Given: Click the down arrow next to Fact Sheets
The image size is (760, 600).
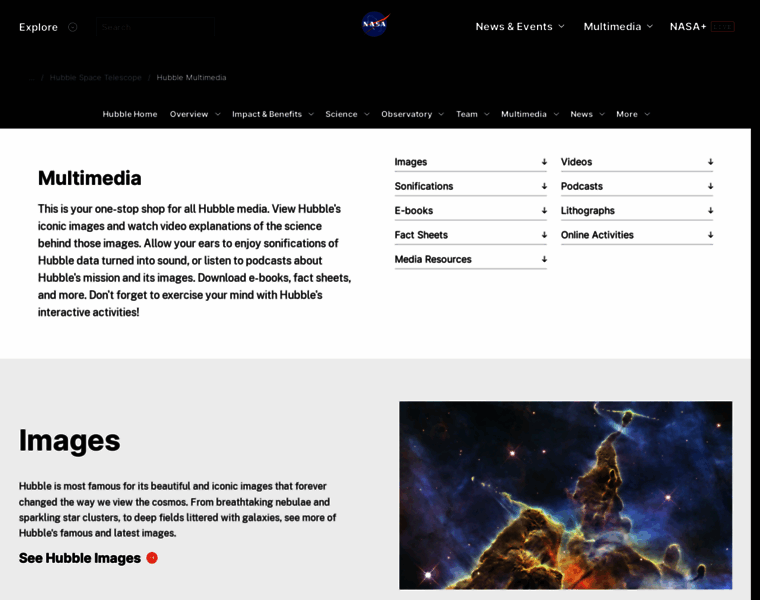Looking at the screenshot, I should click(544, 235).
